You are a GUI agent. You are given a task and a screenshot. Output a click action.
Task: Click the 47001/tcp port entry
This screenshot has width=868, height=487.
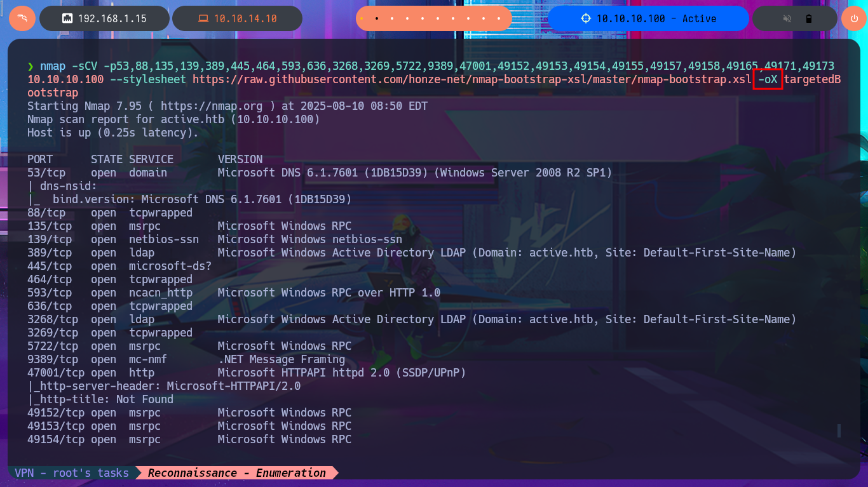click(x=56, y=373)
